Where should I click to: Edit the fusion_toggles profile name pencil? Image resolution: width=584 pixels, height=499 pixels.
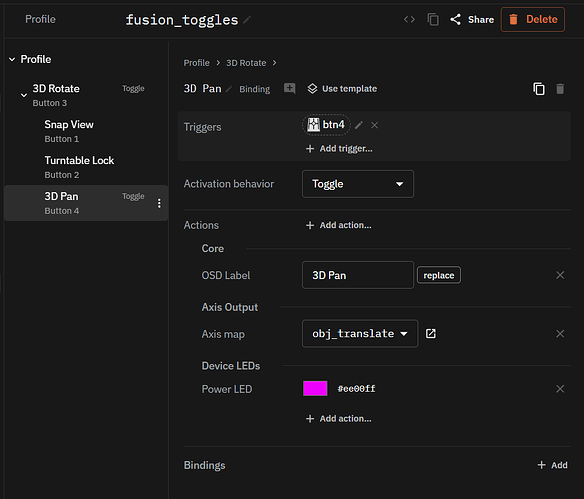coord(247,20)
